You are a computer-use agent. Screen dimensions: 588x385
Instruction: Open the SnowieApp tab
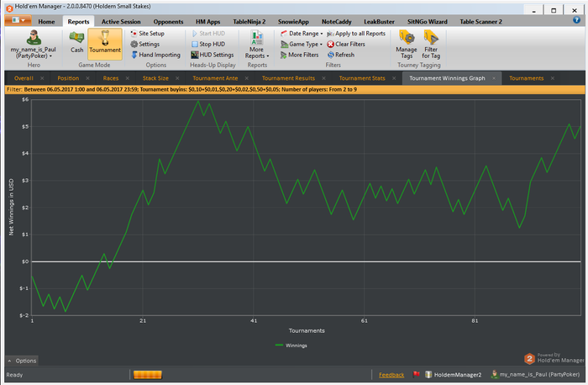[x=293, y=22]
